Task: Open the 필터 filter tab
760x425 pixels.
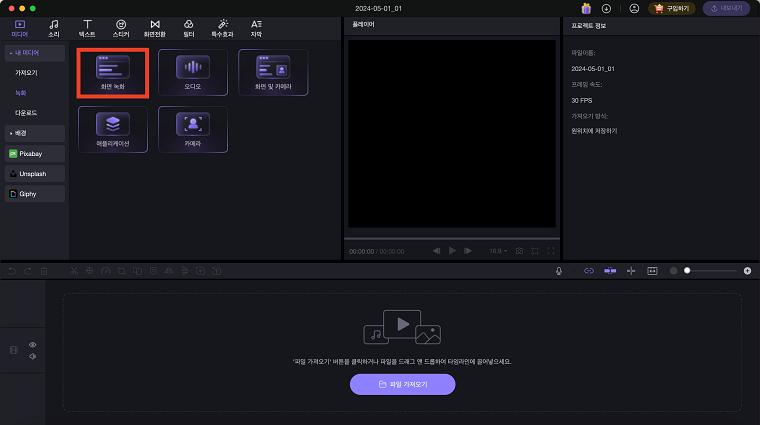Action: [189, 29]
